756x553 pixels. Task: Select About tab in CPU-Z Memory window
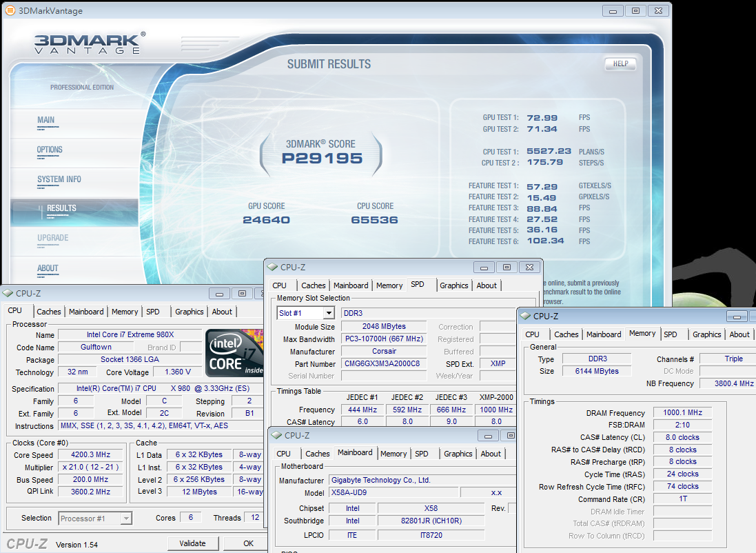click(x=739, y=334)
